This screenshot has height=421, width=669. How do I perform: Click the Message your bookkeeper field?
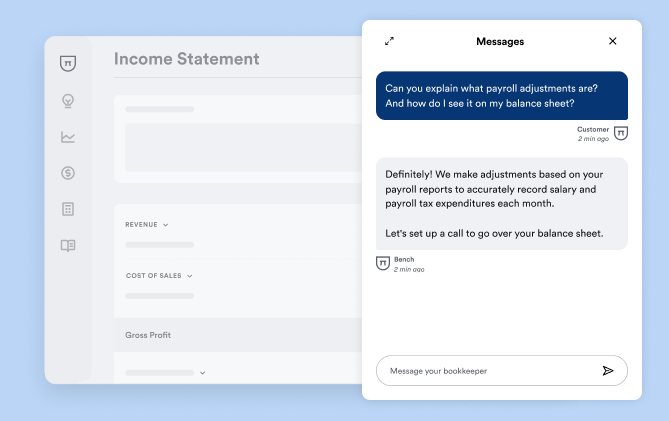coord(490,371)
